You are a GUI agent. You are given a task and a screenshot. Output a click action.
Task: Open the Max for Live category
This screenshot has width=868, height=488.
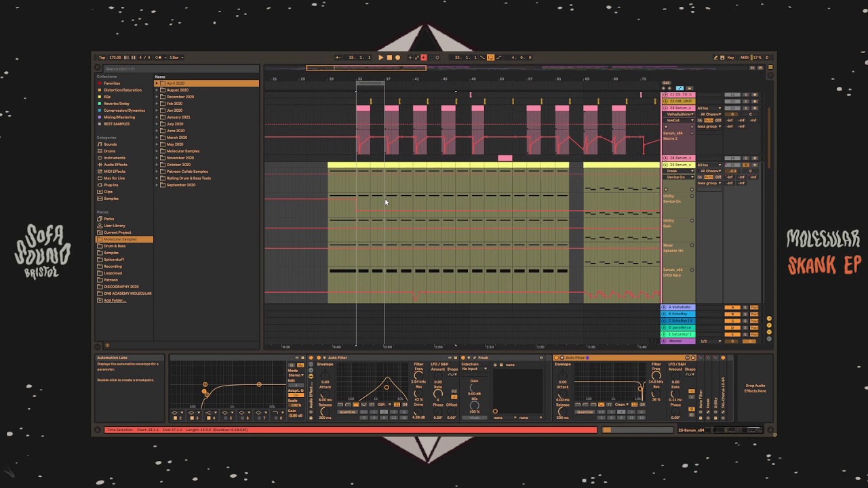114,178
